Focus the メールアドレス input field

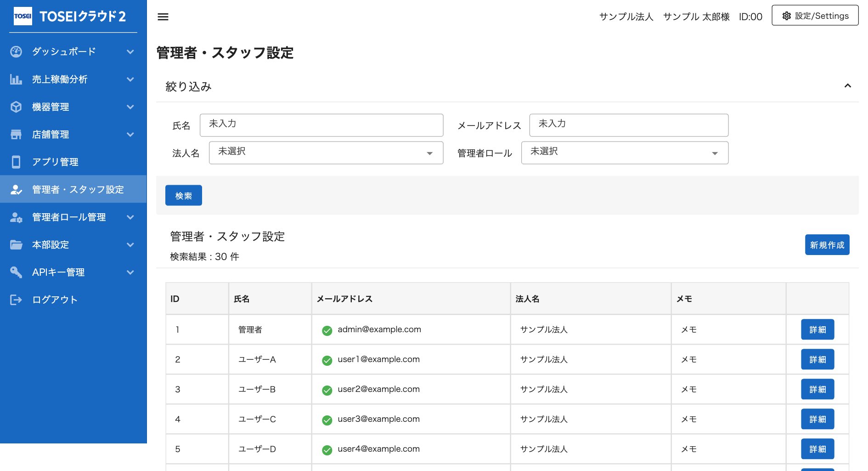629,125
